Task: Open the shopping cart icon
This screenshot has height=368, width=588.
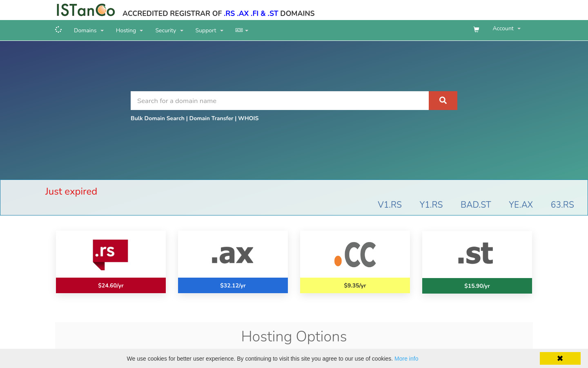Action: point(476,29)
